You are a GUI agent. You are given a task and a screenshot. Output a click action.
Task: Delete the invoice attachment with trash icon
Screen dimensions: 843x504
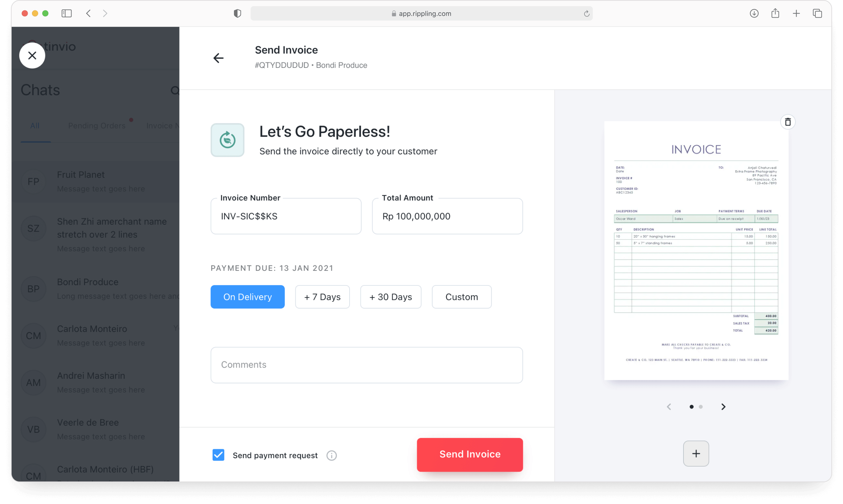click(x=787, y=122)
